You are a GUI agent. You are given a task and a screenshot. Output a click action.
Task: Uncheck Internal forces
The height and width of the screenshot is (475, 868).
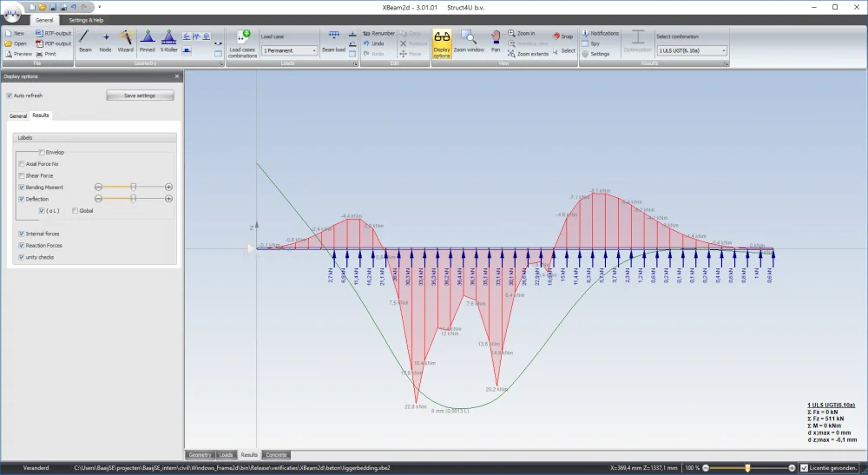22,234
